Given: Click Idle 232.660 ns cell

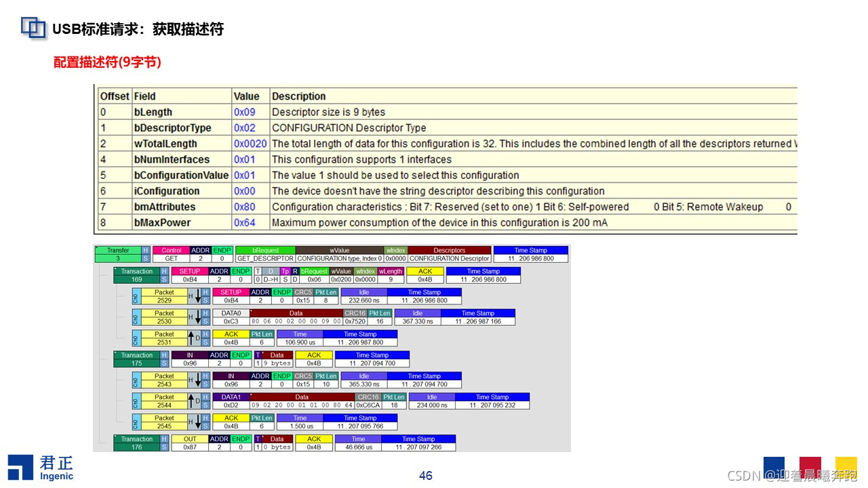Looking at the screenshot, I should coord(364,296).
